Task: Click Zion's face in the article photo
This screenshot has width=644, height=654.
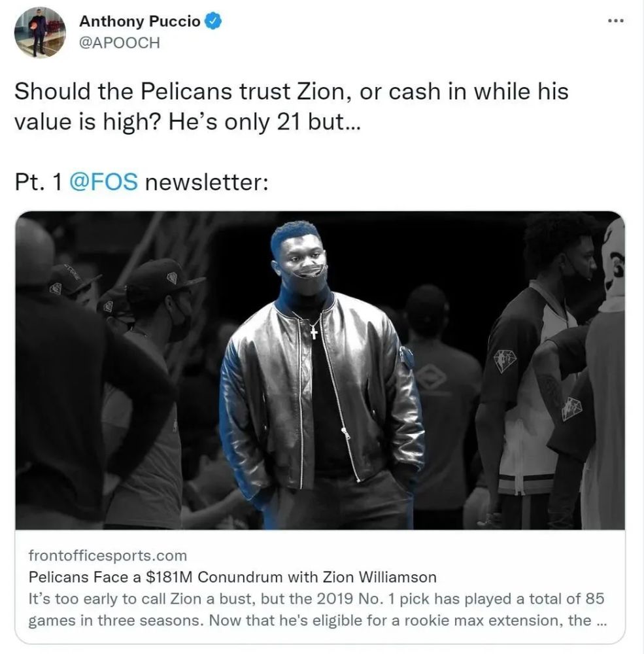Action: pyautogui.click(x=299, y=258)
